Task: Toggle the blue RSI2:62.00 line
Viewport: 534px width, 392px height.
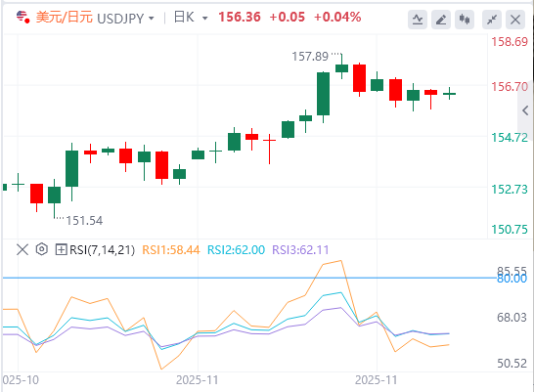Action: pyautogui.click(x=236, y=250)
